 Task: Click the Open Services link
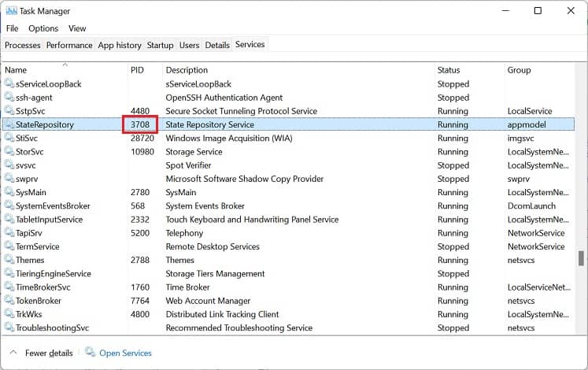click(125, 353)
